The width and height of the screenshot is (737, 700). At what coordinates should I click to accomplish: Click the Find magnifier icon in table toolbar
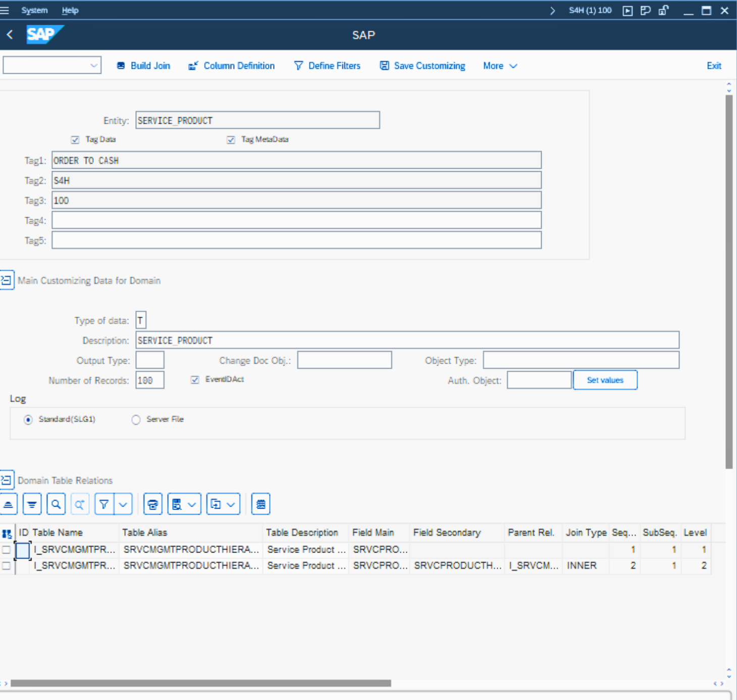click(x=56, y=504)
